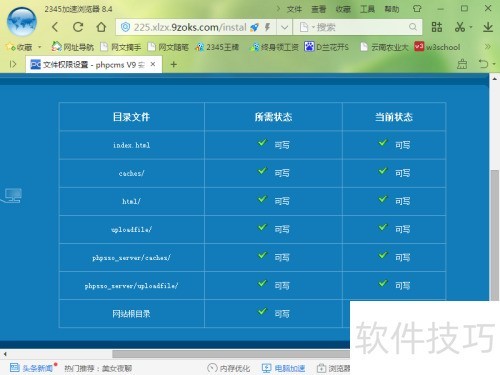The width and height of the screenshot is (500, 375).
Task: Expand the address bar history dropdown
Action: click(x=284, y=27)
